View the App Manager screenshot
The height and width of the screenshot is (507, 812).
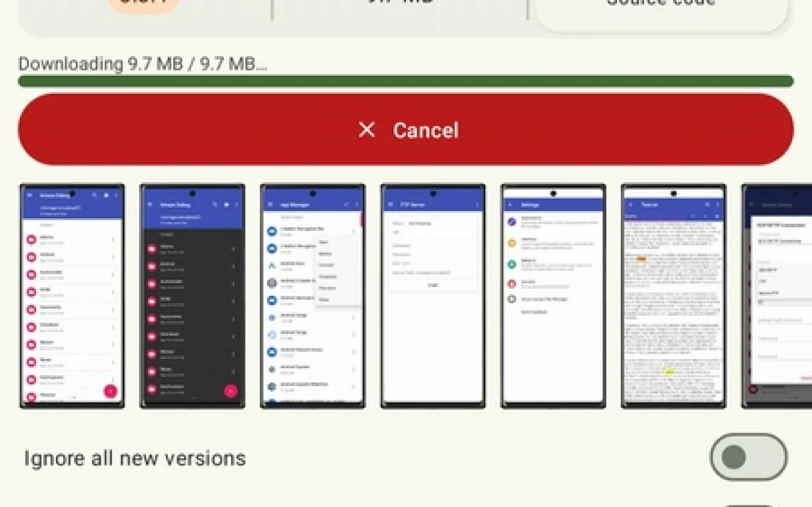tap(312, 296)
